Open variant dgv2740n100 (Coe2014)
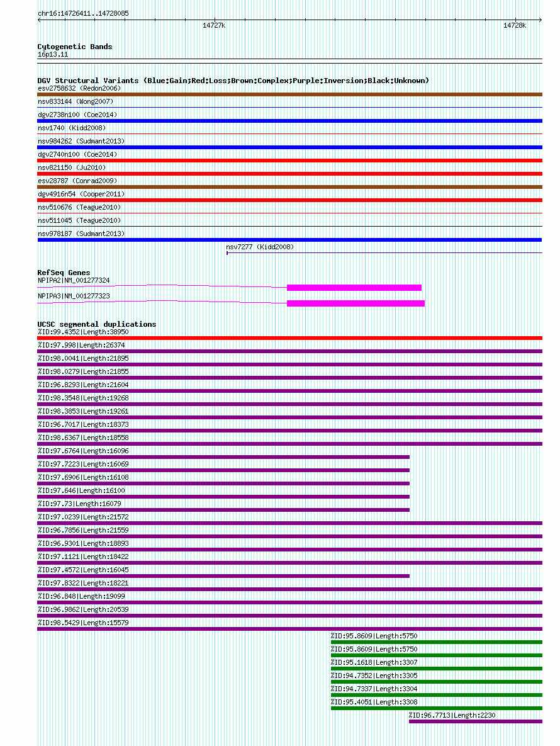Viewport: 560px width, 746px height. [77, 154]
